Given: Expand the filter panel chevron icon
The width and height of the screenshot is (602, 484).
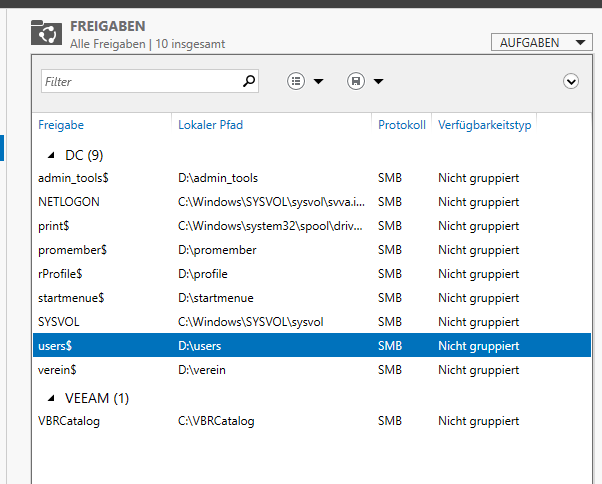Looking at the screenshot, I should [x=571, y=81].
